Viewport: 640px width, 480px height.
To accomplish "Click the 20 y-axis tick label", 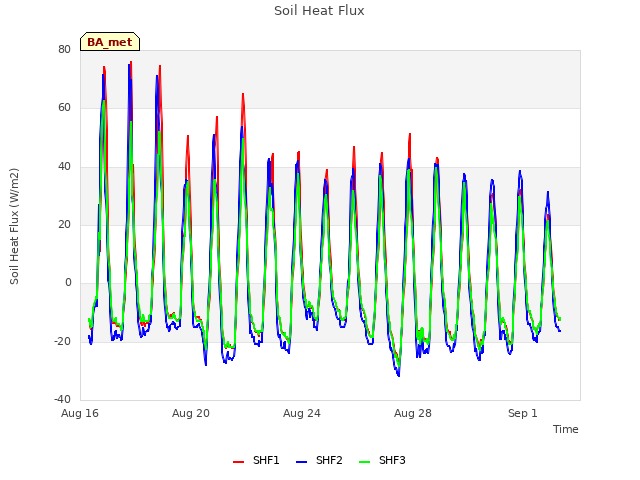I will pyautogui.click(x=64, y=224).
